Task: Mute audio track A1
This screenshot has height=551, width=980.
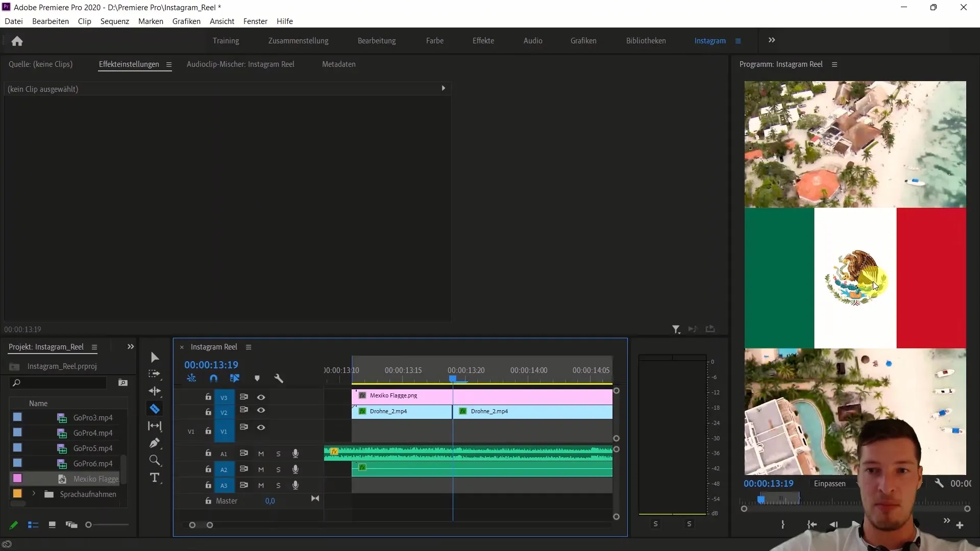Action: point(261,454)
